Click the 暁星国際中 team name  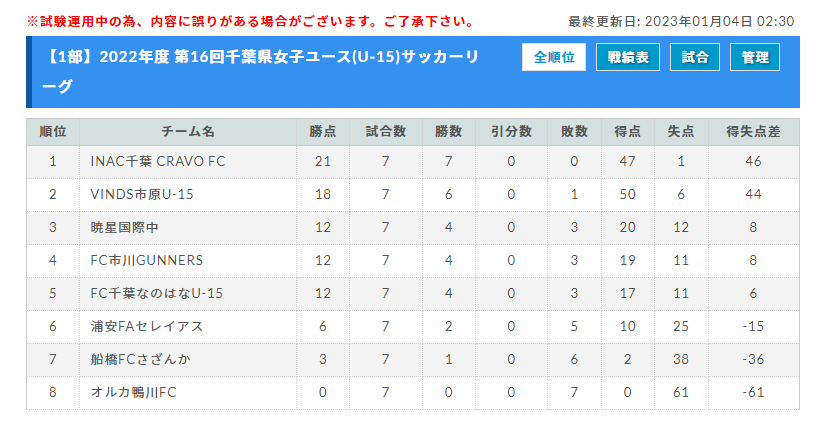coord(124,227)
